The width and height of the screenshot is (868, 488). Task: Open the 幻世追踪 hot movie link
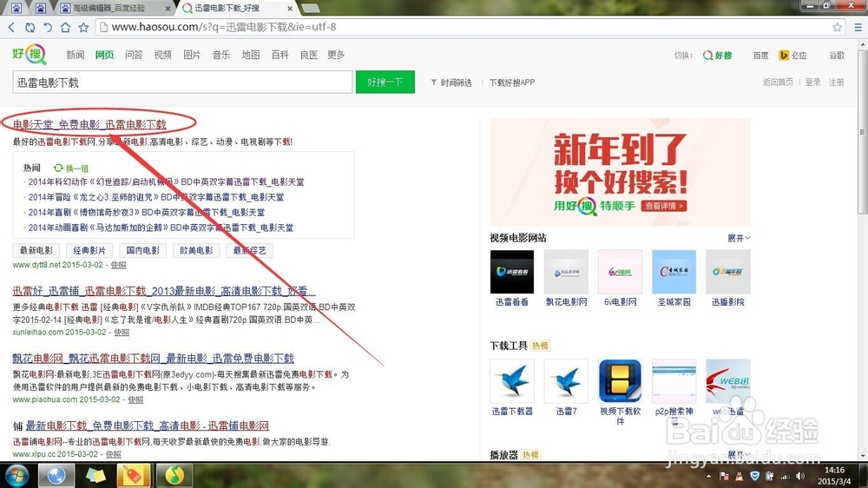[x=166, y=181]
